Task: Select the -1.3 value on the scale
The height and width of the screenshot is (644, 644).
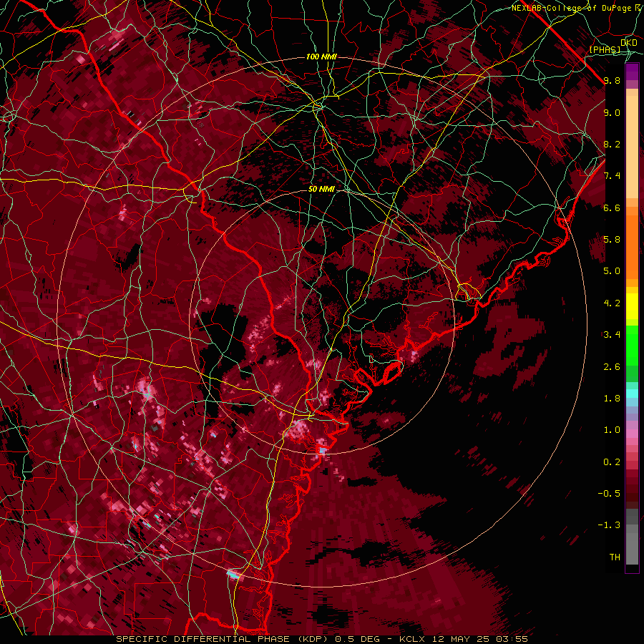Action: (609, 525)
